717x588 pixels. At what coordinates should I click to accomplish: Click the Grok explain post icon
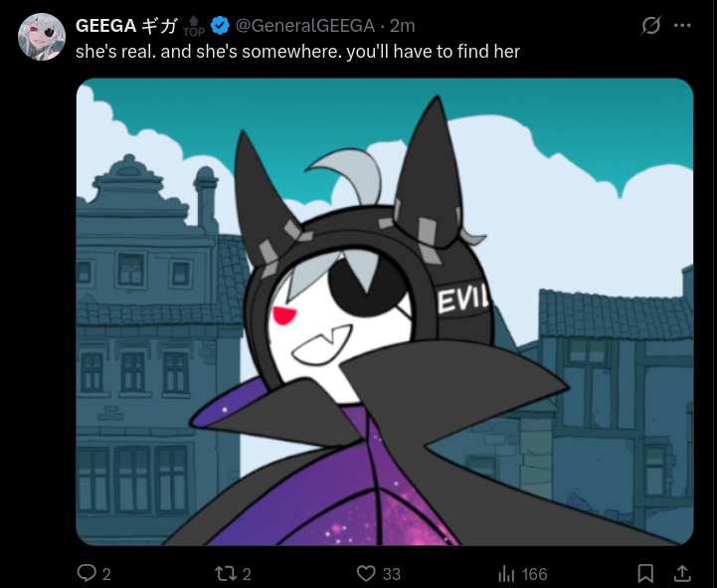click(x=650, y=26)
